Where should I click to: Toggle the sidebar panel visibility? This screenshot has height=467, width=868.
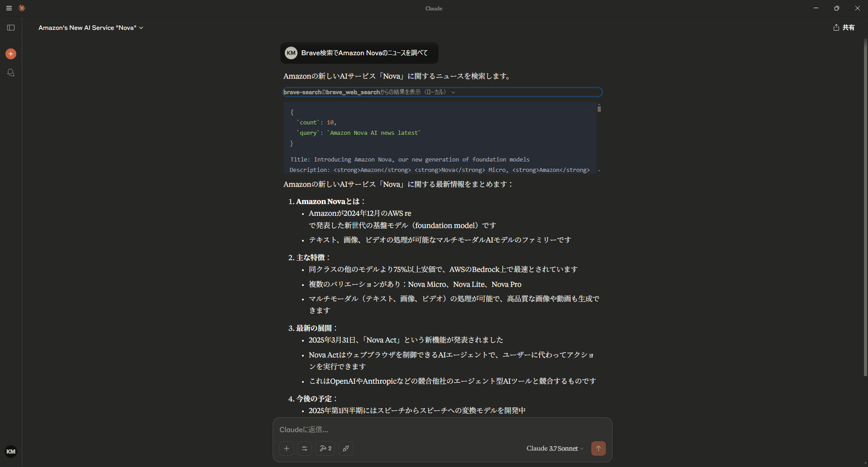coord(11,28)
